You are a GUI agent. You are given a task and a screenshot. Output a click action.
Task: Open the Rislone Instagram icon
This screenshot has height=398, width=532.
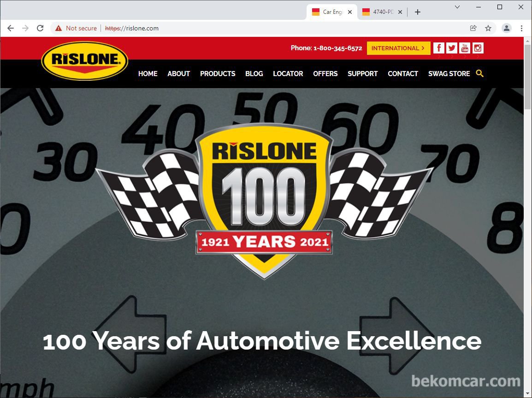(478, 48)
